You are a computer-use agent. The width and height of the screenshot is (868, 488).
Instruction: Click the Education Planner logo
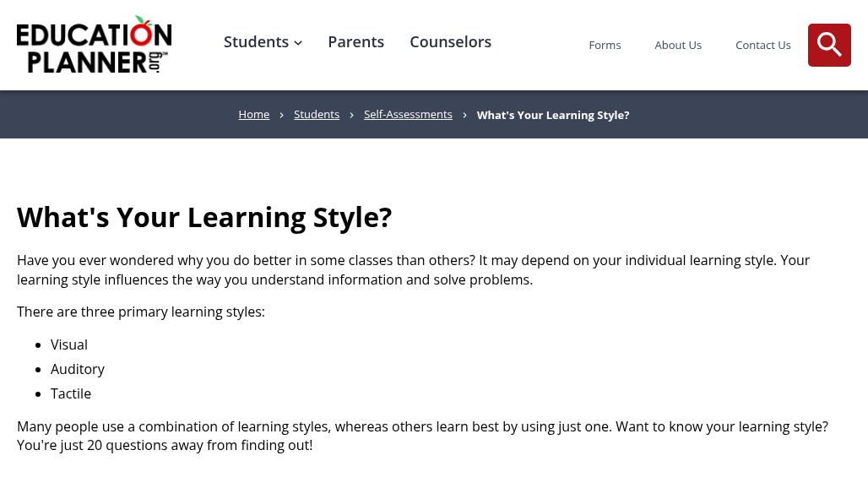(x=94, y=44)
